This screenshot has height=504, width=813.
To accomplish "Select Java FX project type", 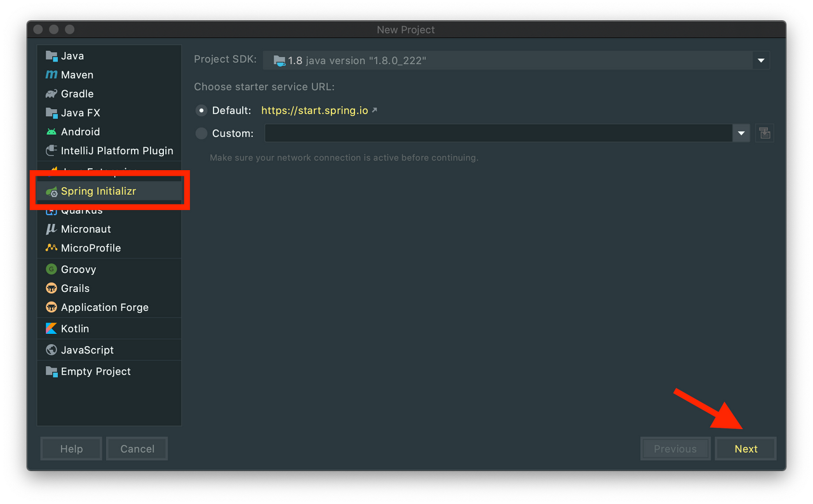I will coord(109,113).
